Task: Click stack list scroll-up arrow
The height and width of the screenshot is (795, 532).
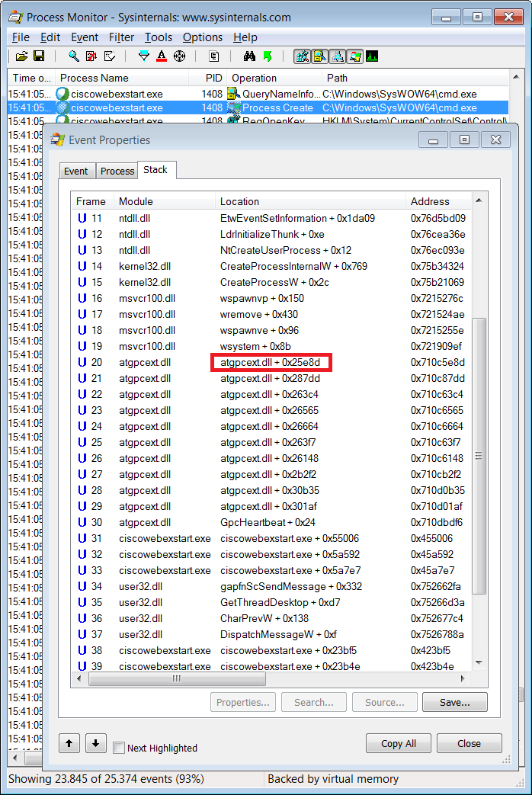Action: point(479,200)
